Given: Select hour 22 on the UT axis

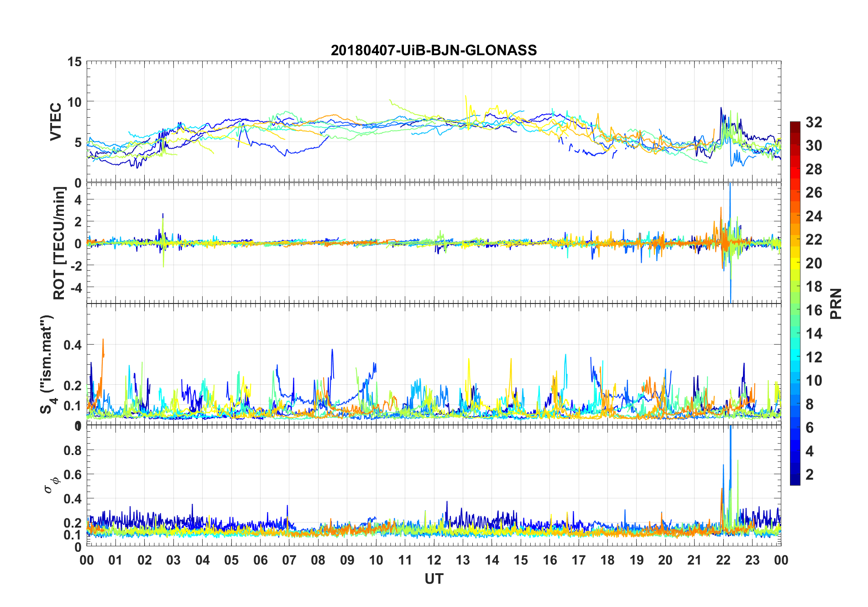Looking at the screenshot, I should (723, 560).
